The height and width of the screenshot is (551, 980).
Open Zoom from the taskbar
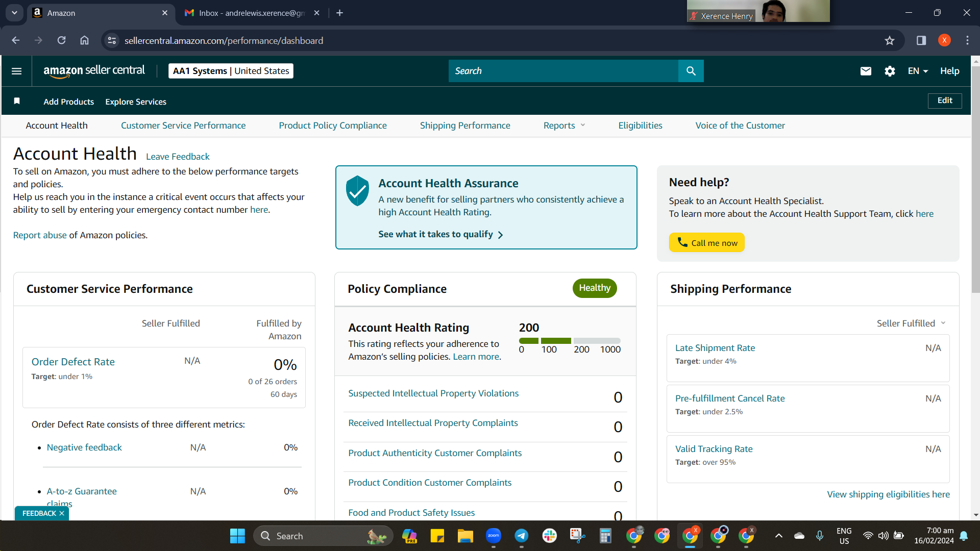(x=493, y=536)
